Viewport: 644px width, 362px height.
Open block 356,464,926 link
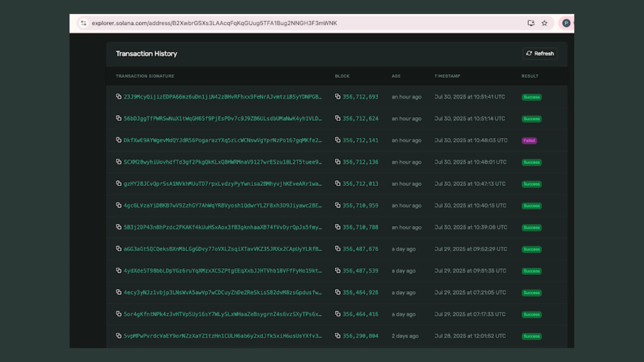click(360, 292)
